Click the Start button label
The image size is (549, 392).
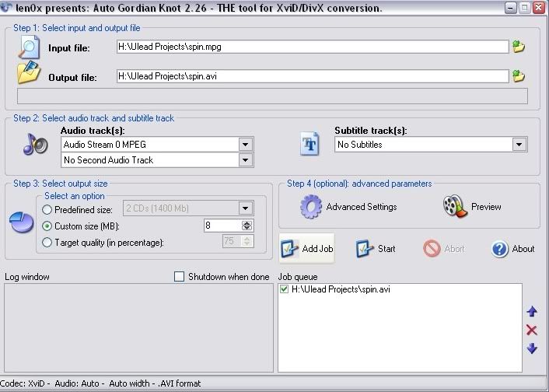[x=386, y=249]
